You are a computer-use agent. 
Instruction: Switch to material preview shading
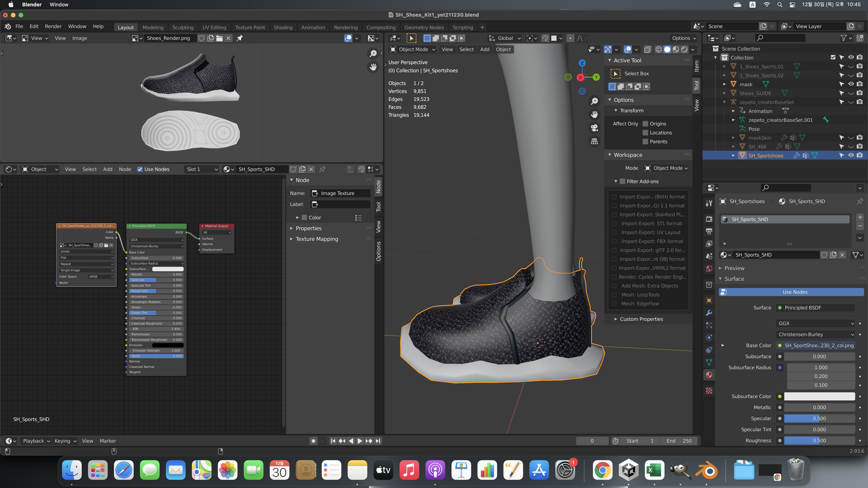(676, 50)
